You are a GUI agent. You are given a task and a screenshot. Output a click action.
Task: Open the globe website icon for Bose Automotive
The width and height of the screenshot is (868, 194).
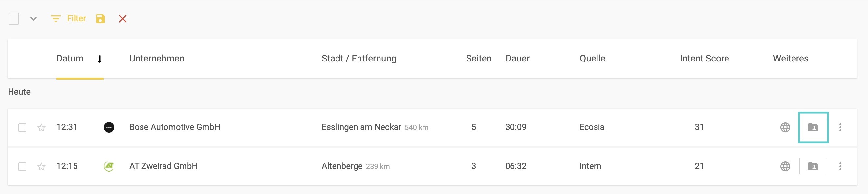click(785, 127)
